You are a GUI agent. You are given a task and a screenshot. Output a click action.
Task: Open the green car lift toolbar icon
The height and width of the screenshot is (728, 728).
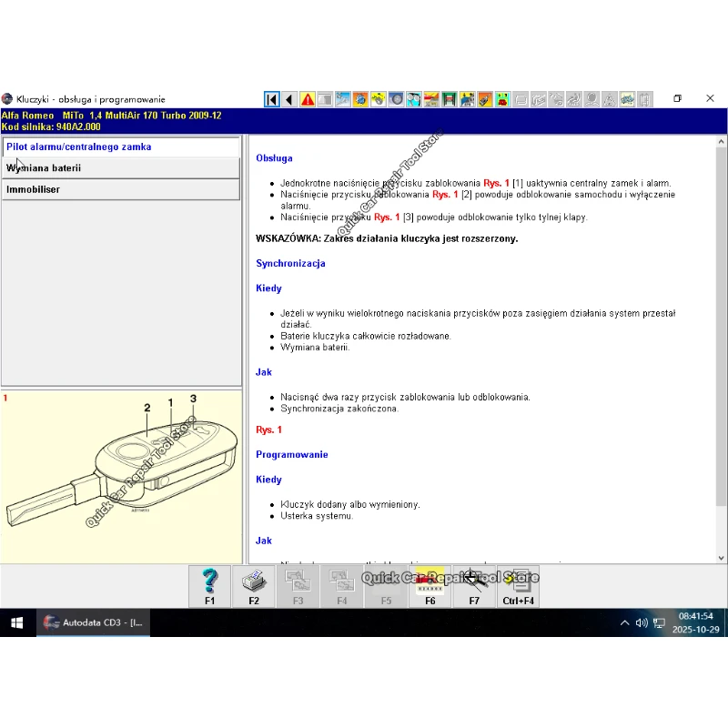pyautogui.click(x=450, y=99)
